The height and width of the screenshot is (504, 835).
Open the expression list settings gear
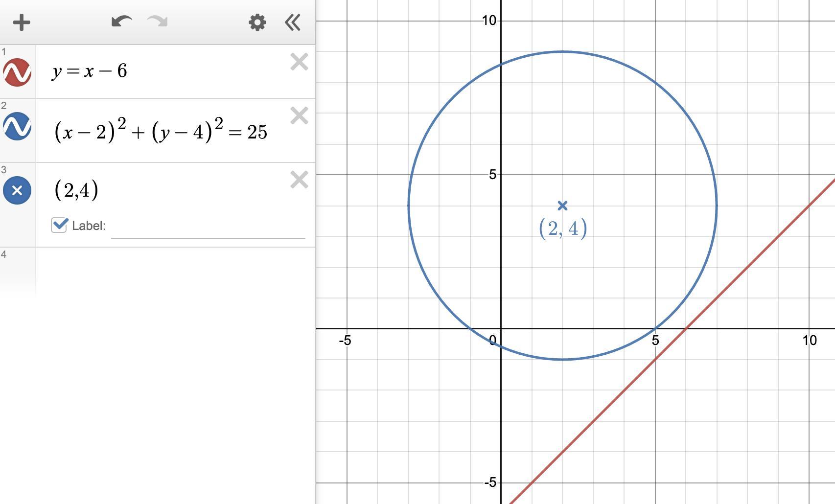pyautogui.click(x=257, y=22)
